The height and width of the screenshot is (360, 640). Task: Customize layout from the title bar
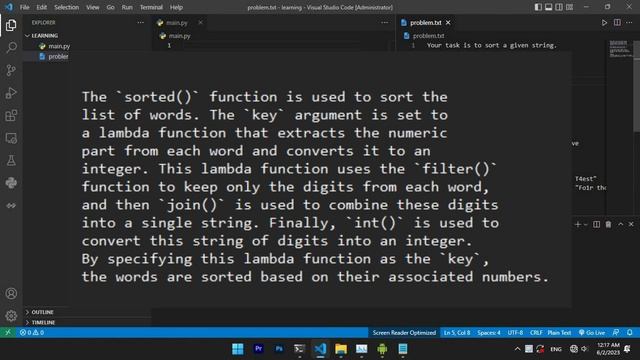pyautogui.click(x=570, y=7)
